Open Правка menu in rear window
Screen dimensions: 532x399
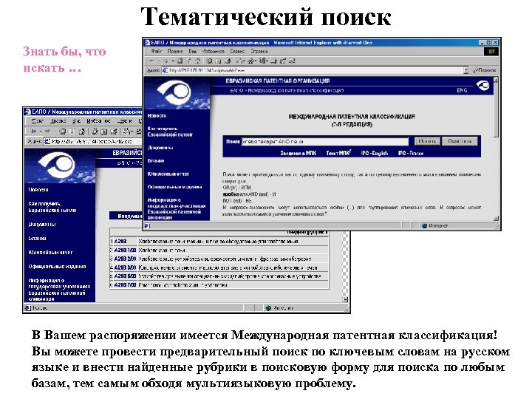click(x=58, y=120)
